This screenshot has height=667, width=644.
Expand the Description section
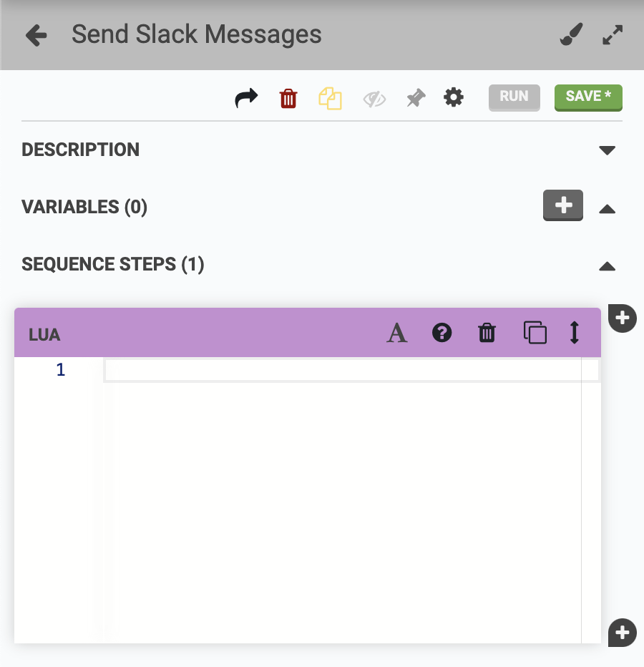pyautogui.click(x=607, y=150)
